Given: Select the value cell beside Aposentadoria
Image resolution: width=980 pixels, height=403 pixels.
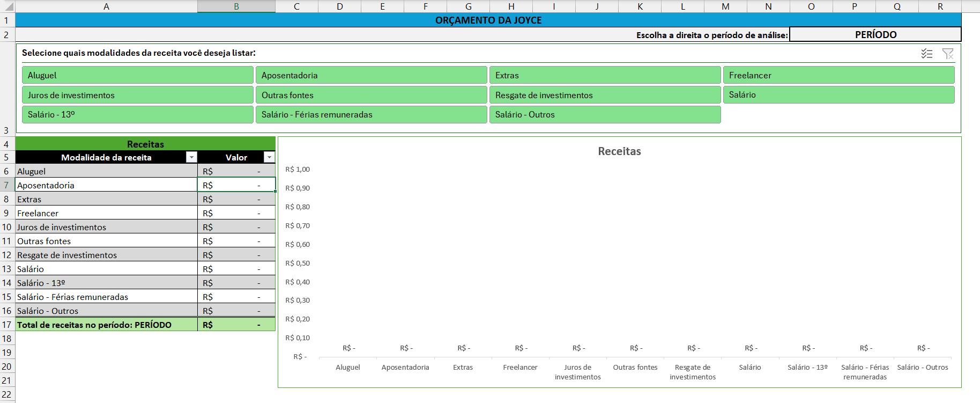Looking at the screenshot, I should (236, 185).
